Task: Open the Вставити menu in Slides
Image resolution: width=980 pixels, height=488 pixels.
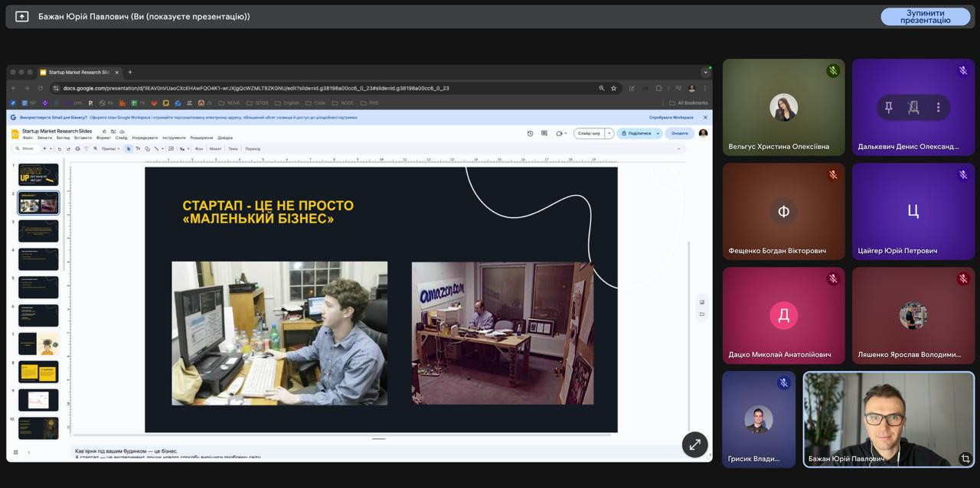Action: (x=83, y=138)
